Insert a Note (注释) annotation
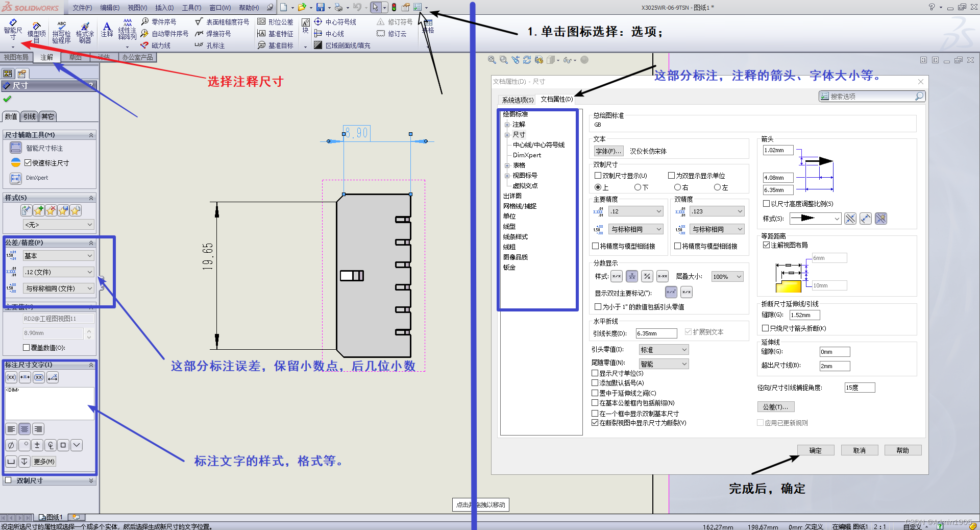Viewport: 980px width, 530px height. [107, 29]
